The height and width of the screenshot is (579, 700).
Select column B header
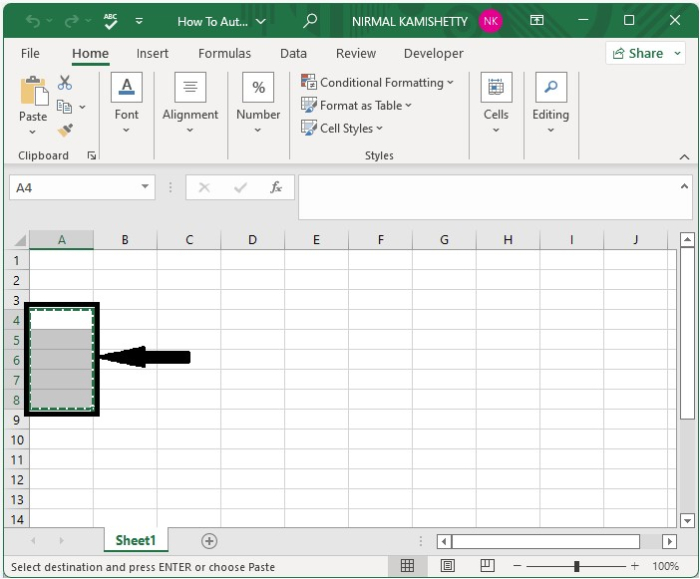125,240
